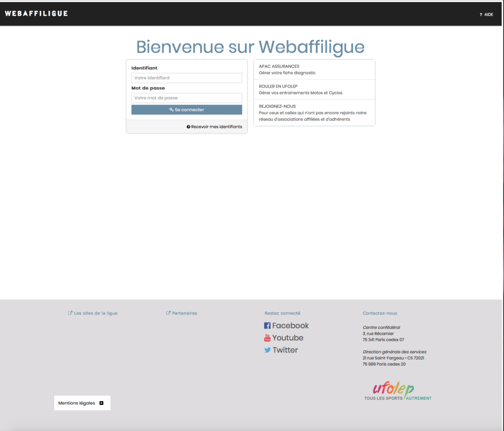
Task: Open the ROULER EN UFOLEP item
Action: click(315, 90)
